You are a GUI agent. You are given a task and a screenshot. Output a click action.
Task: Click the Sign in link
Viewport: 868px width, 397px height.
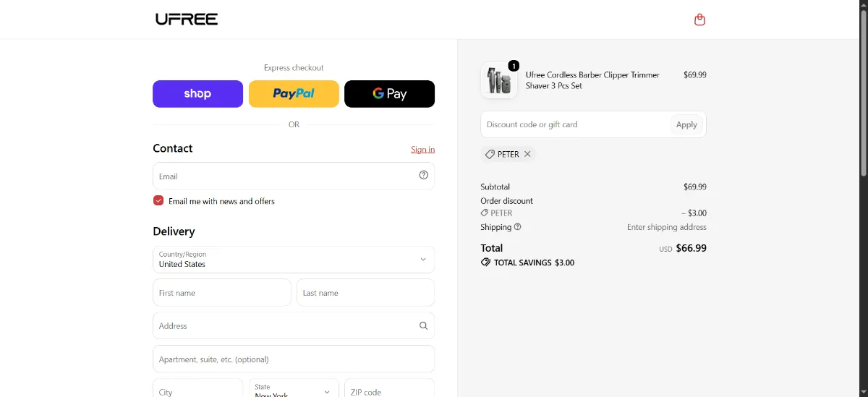pyautogui.click(x=423, y=150)
